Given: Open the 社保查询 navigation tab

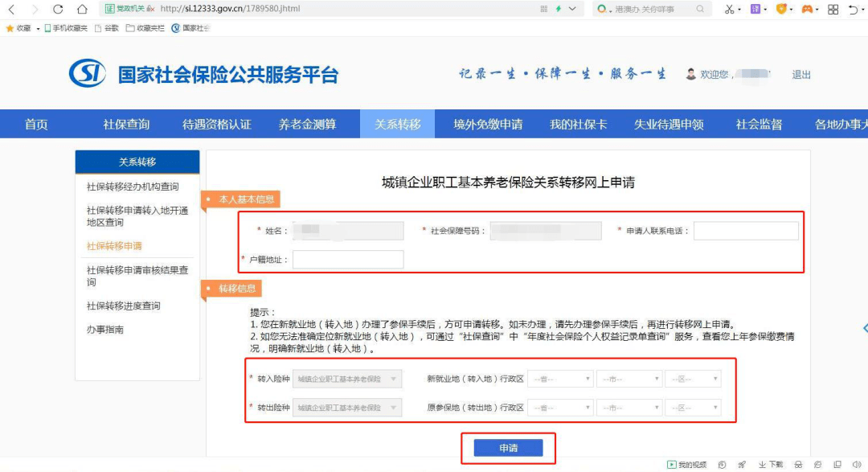Looking at the screenshot, I should (126, 124).
